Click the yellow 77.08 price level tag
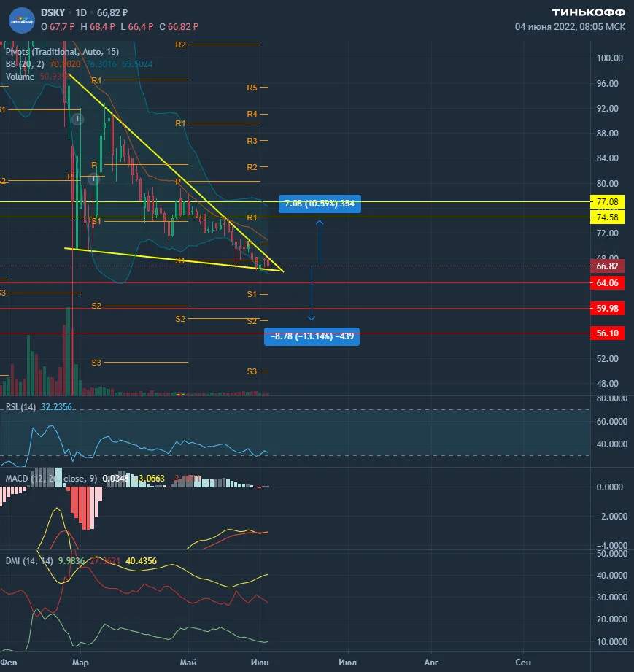 608,202
